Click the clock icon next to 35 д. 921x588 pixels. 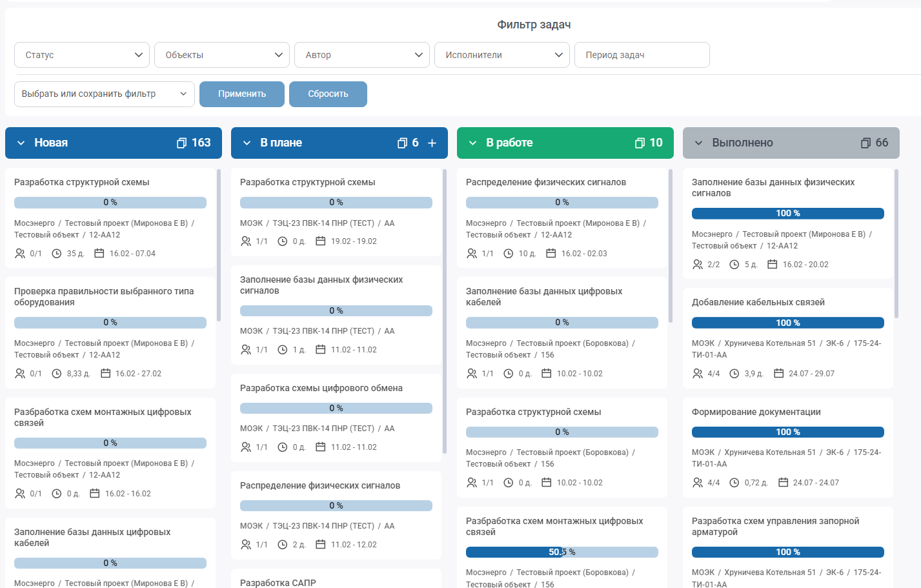(57, 254)
